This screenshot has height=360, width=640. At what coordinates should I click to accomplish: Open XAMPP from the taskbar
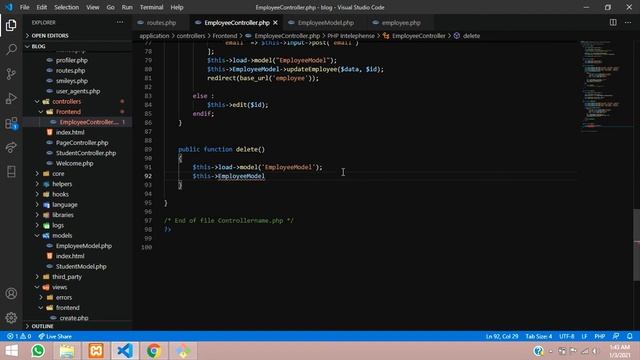pos(96,351)
